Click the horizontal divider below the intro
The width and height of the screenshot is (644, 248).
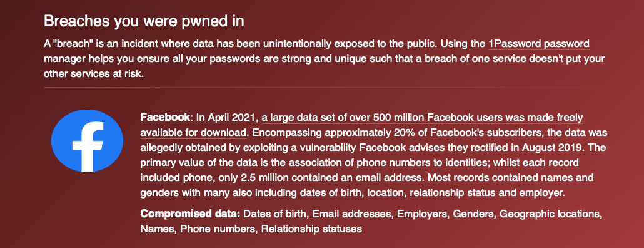(x=333, y=87)
